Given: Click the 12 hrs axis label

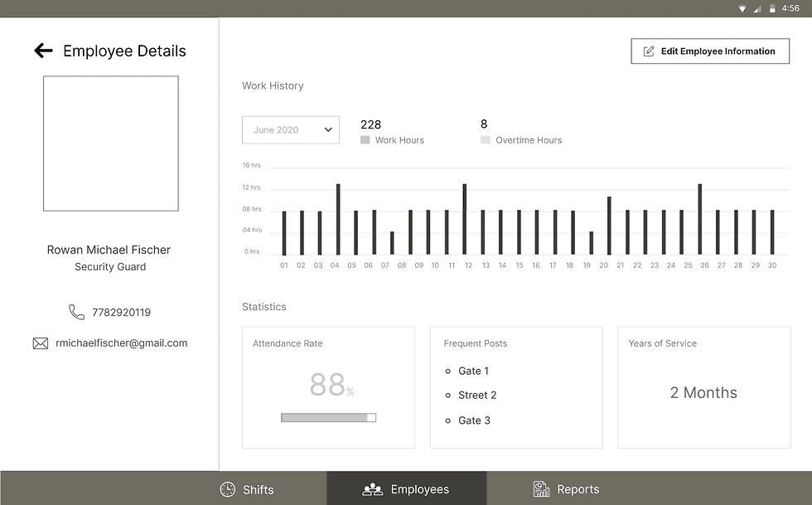Looking at the screenshot, I should click(x=251, y=187).
